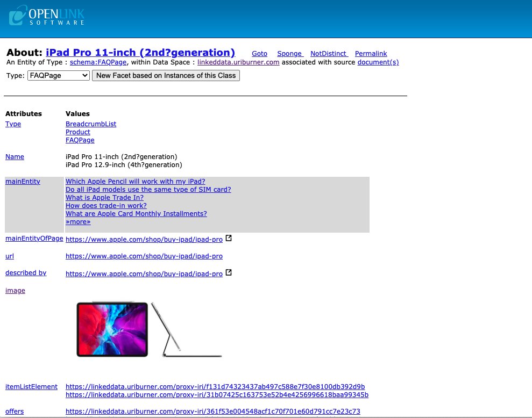Open linkeddata.uriburner.com data space link
The height and width of the screenshot is (418, 532).
pyautogui.click(x=238, y=62)
